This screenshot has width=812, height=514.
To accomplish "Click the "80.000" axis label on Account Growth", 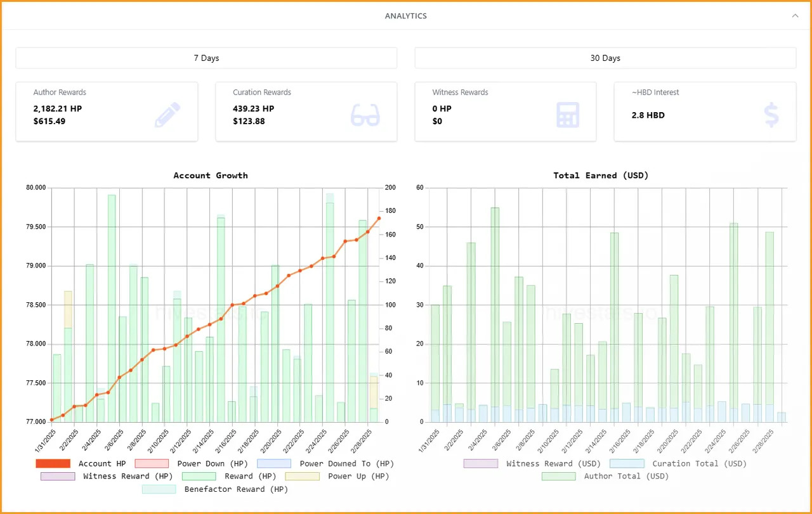I will [36, 188].
